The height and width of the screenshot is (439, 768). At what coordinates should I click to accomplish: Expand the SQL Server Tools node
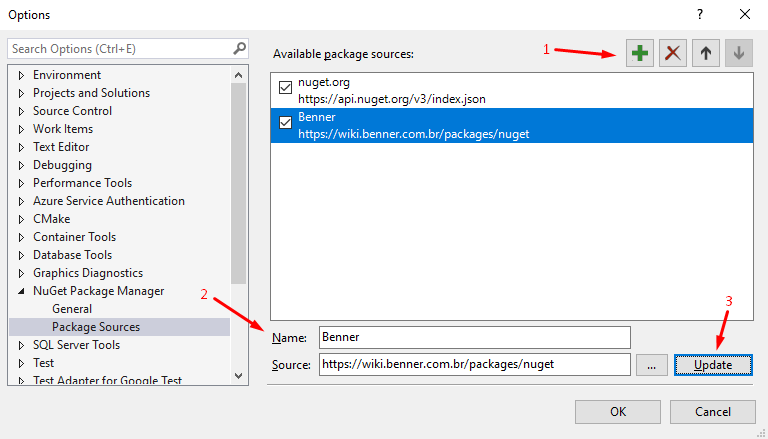pos(21,345)
